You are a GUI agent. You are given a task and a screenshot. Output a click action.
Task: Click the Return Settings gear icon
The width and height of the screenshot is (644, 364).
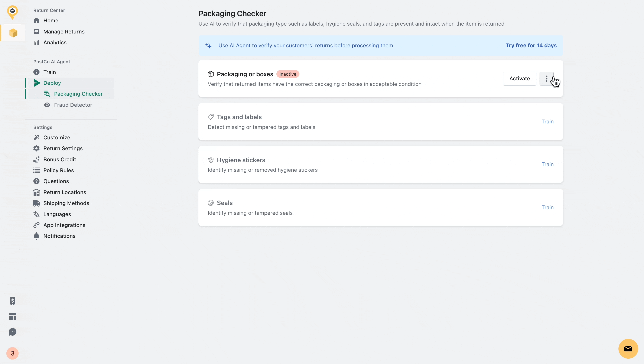click(x=36, y=149)
